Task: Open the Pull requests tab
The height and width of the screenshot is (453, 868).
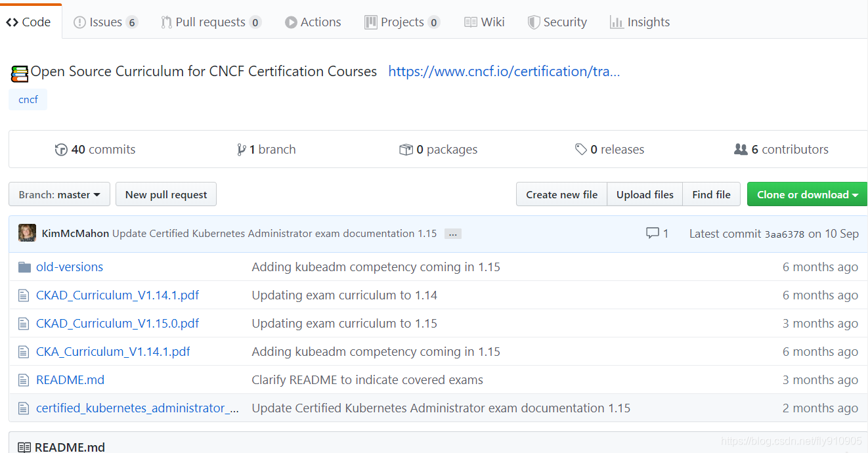Action: pyautogui.click(x=210, y=22)
